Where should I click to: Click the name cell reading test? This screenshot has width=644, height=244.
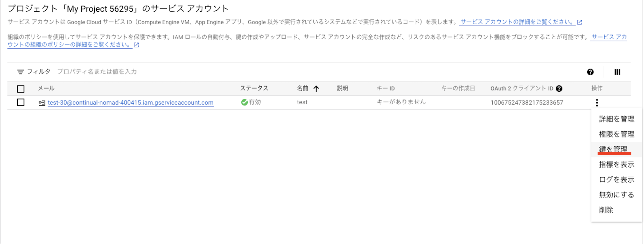tap(302, 102)
